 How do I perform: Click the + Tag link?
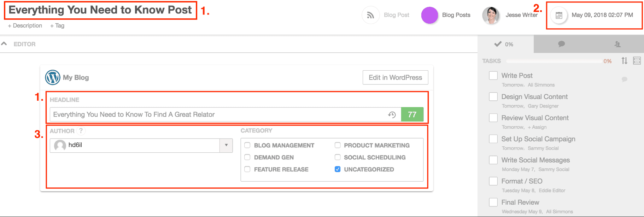pos(57,25)
